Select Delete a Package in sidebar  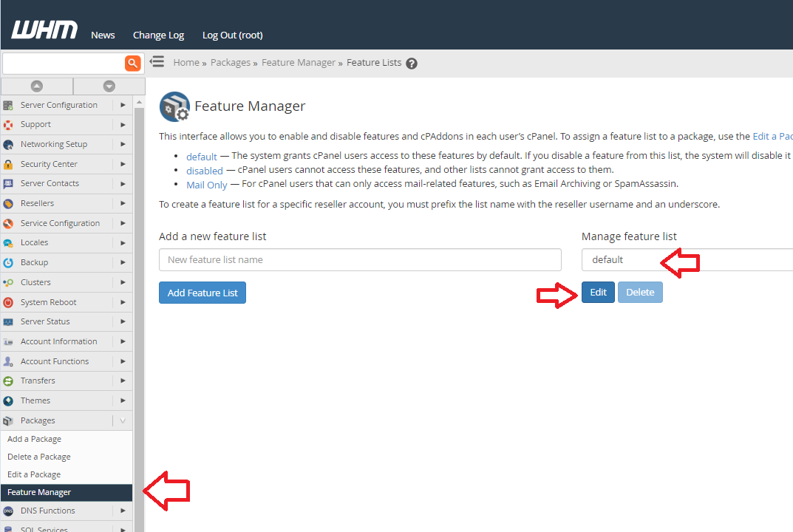[39, 457]
